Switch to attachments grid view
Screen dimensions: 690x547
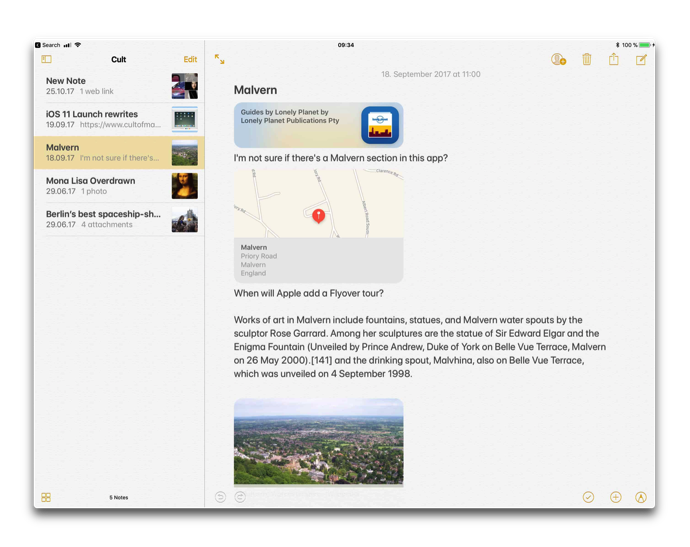(46, 497)
